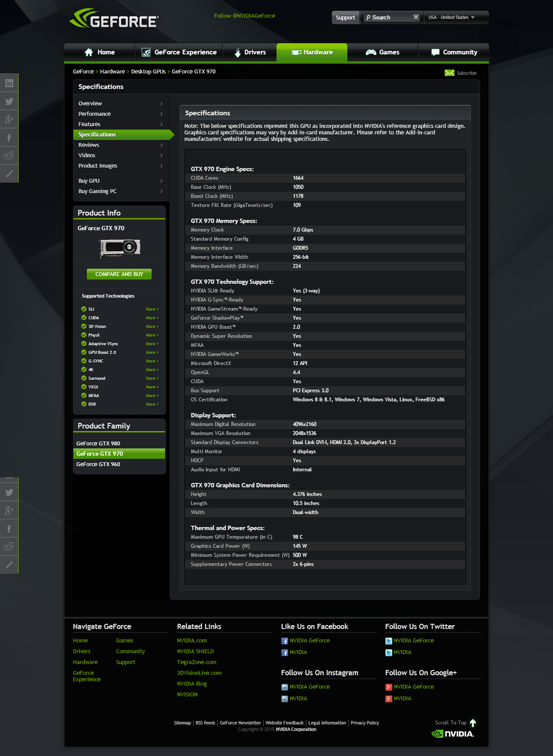Click the COMPARE AND BUY button
Screen dimensions: 553x756
119,274
